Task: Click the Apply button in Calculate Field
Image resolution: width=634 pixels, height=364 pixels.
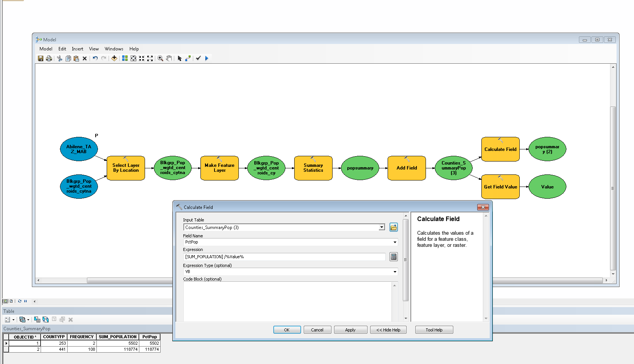Action: pyautogui.click(x=350, y=330)
